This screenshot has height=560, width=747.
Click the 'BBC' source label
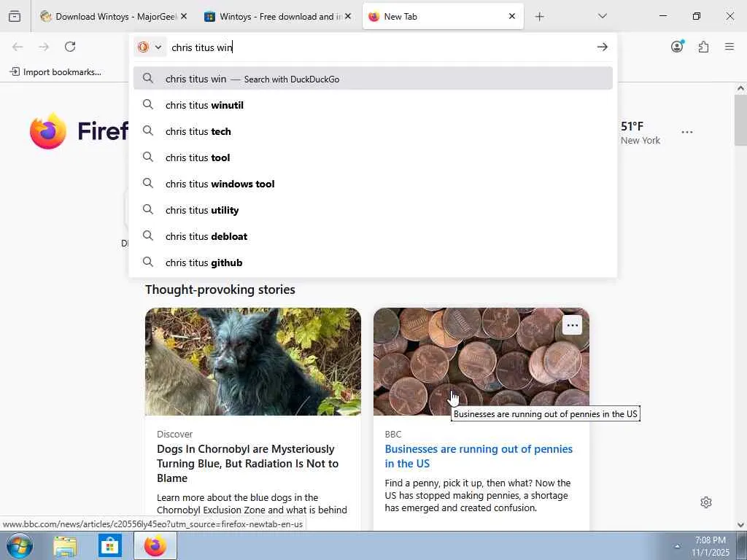[393, 435]
